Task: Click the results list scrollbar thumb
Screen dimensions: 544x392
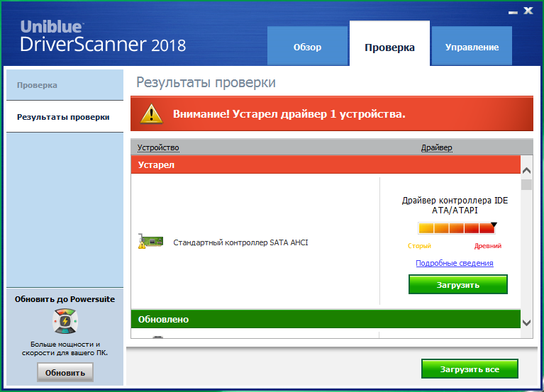Action: [527, 184]
